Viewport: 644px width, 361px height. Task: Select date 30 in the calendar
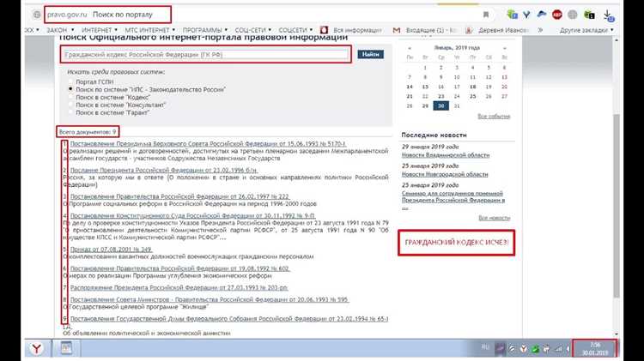point(440,105)
